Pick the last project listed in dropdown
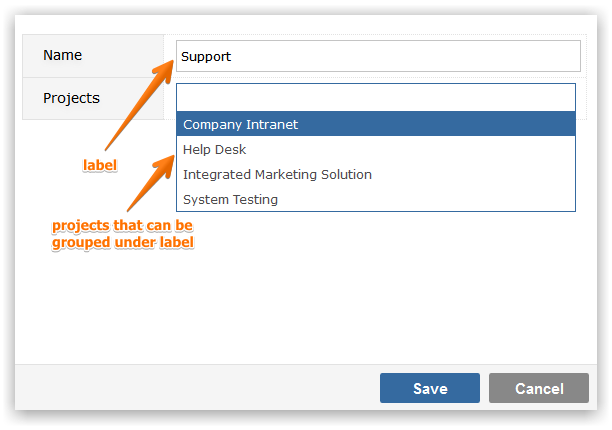This screenshot has height=430, width=612. pos(376,199)
